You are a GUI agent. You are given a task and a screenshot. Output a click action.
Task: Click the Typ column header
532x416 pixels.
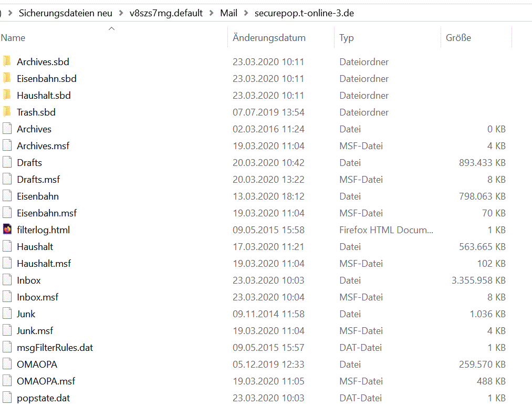[347, 38]
